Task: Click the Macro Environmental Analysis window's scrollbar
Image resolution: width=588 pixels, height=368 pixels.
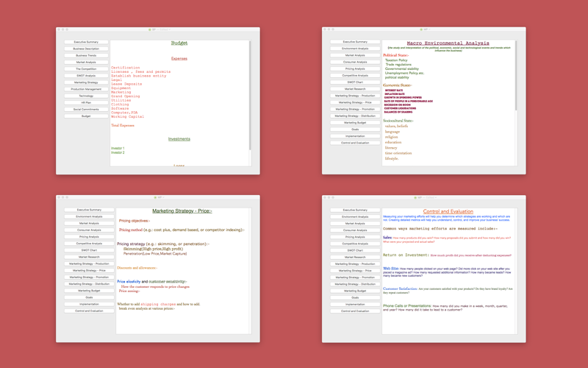Action: coord(516,75)
